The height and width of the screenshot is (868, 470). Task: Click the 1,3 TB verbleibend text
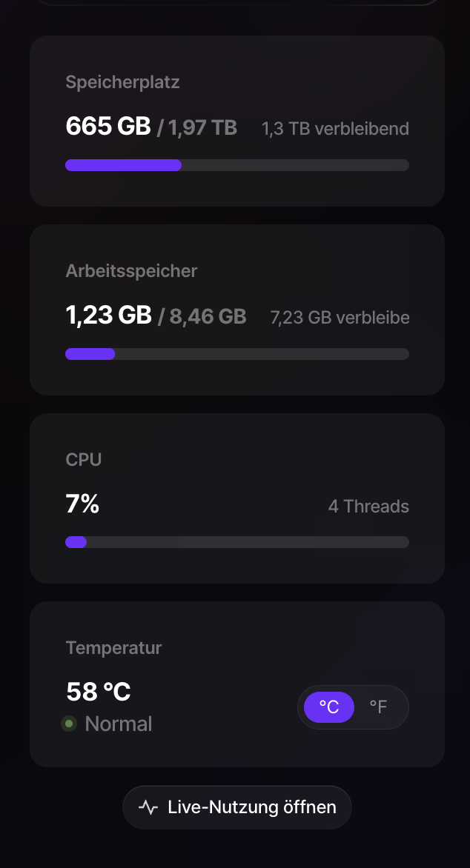coord(335,129)
